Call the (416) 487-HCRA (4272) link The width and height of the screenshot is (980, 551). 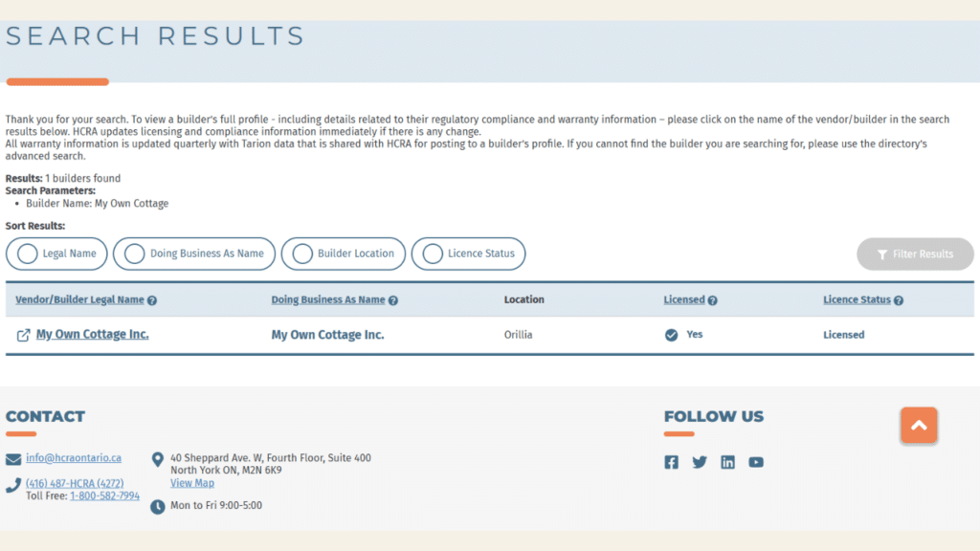[75, 483]
